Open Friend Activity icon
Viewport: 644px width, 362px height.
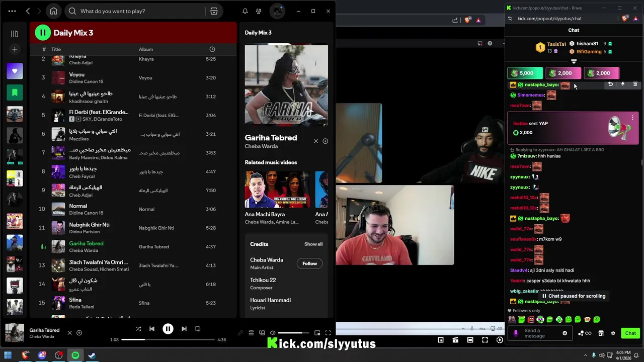[x=259, y=11]
